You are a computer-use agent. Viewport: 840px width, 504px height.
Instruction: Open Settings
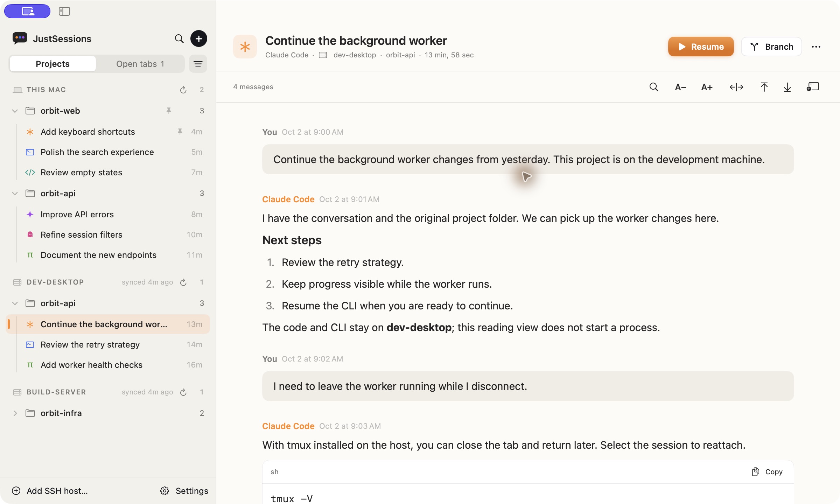coord(184,491)
